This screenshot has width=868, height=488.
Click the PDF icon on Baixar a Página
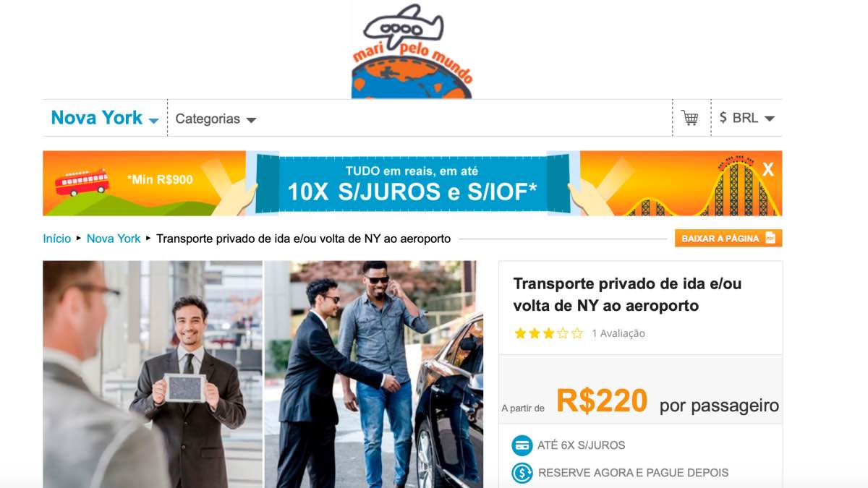click(770, 238)
